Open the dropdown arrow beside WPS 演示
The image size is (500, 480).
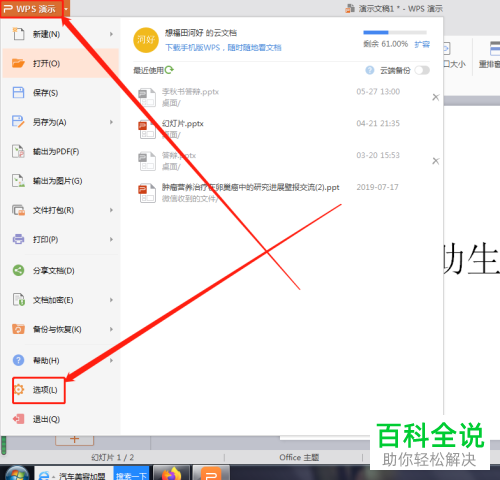(66, 9)
